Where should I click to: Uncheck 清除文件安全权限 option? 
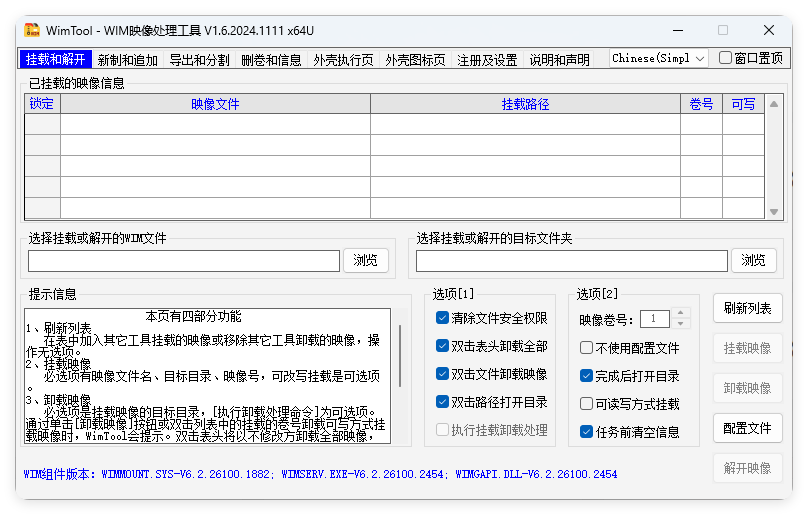click(443, 318)
